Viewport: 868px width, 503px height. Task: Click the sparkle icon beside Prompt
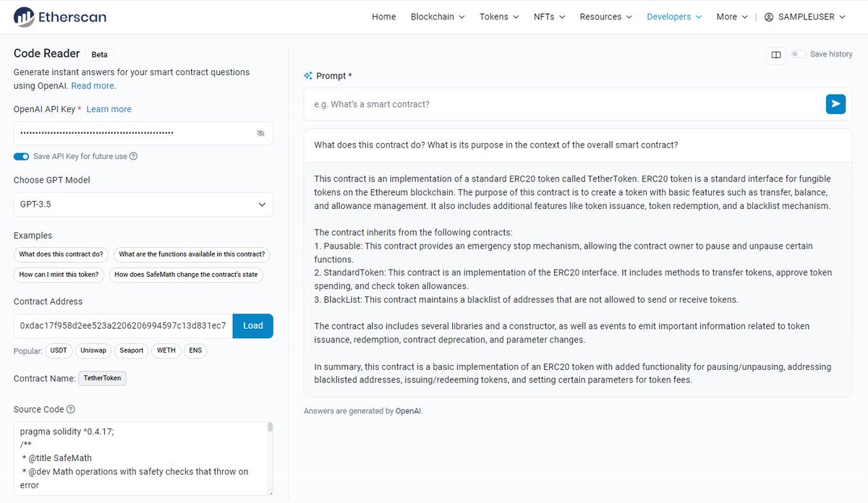click(x=308, y=76)
